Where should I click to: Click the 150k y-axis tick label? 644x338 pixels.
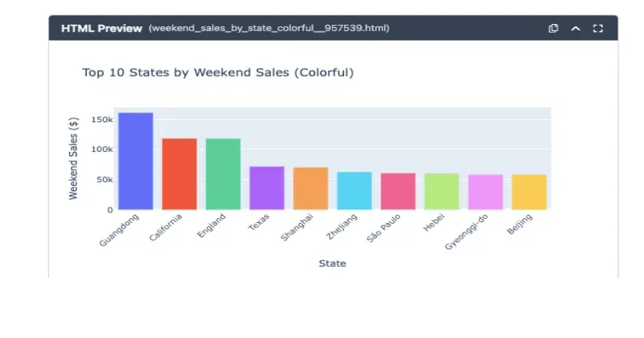102,119
